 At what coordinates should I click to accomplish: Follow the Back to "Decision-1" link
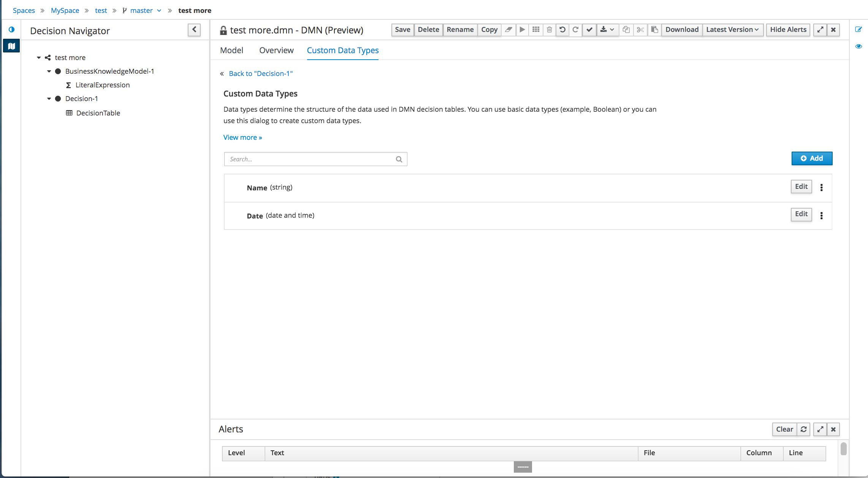[x=261, y=74]
